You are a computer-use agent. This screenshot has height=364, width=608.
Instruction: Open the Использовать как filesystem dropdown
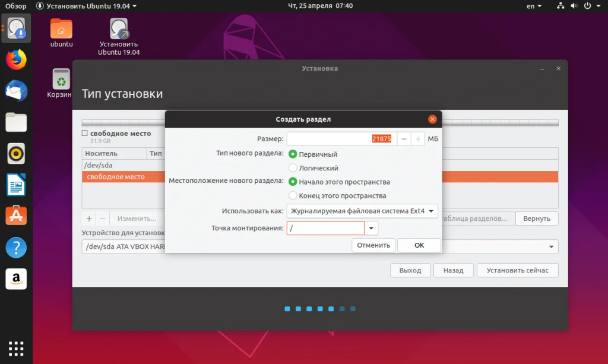click(x=362, y=211)
